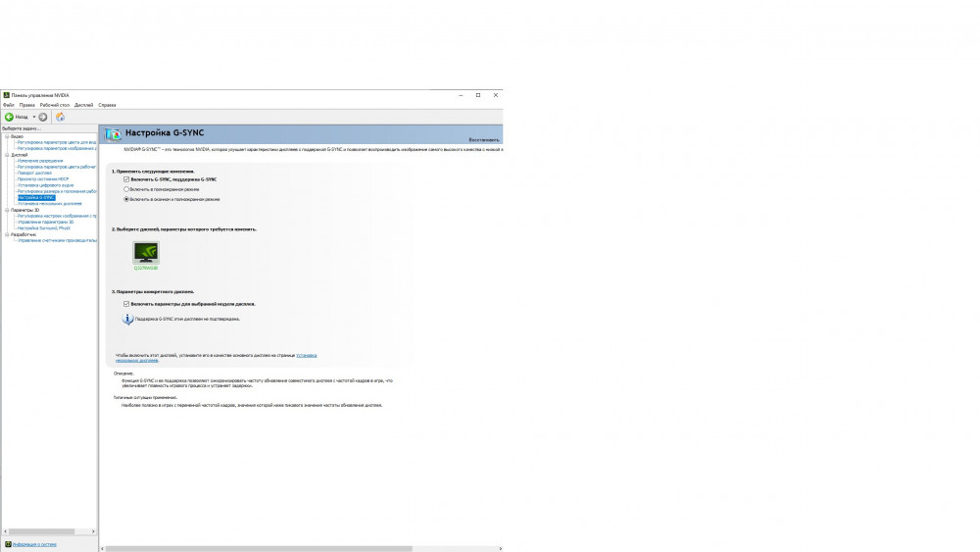Select 'Включить в полноэкранном режиме' radio button
This screenshot has width=980, height=552.
126,189
